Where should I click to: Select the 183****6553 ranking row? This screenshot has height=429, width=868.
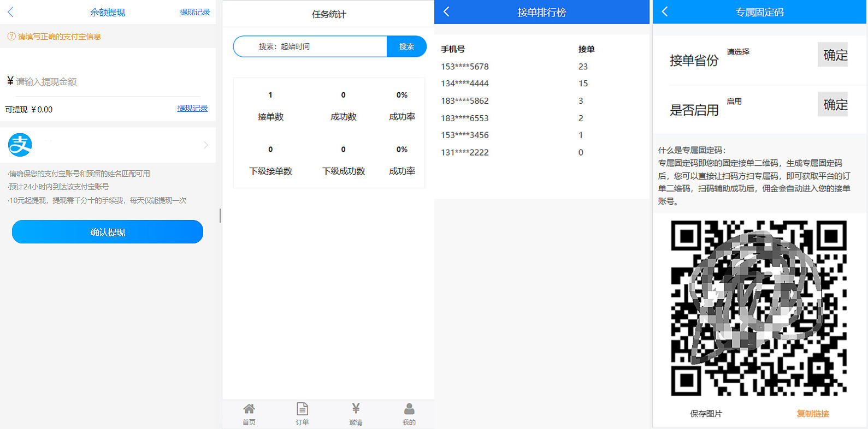tap(541, 118)
